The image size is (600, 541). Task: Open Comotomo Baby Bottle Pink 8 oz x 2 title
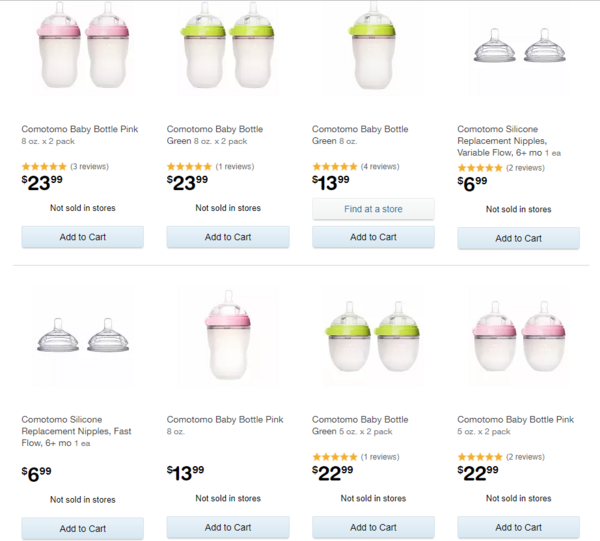(x=80, y=135)
